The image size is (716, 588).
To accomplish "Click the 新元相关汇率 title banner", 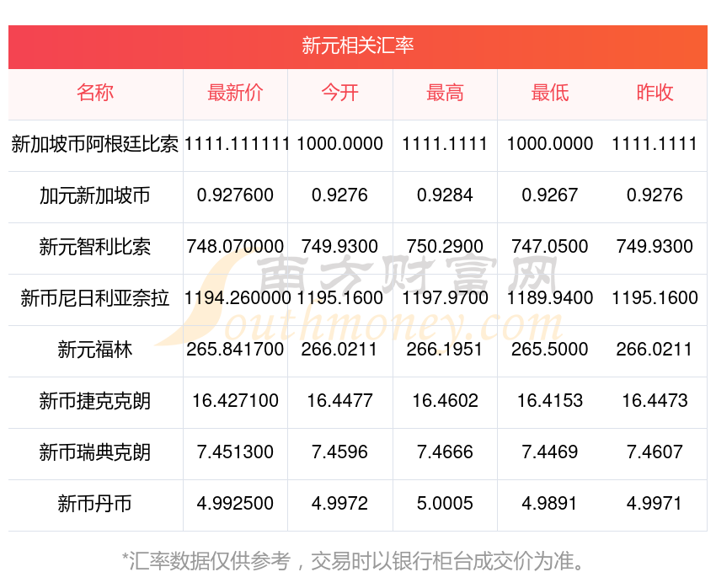I will coord(357,46).
